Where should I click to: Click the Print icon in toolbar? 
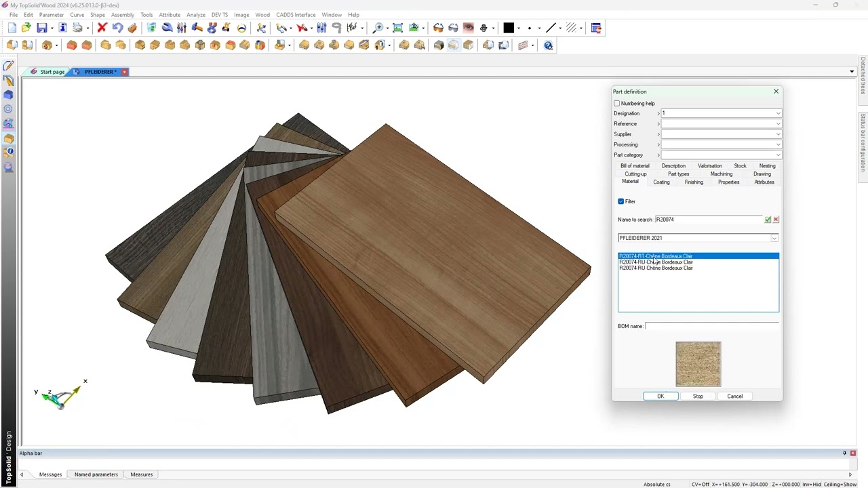point(78,28)
